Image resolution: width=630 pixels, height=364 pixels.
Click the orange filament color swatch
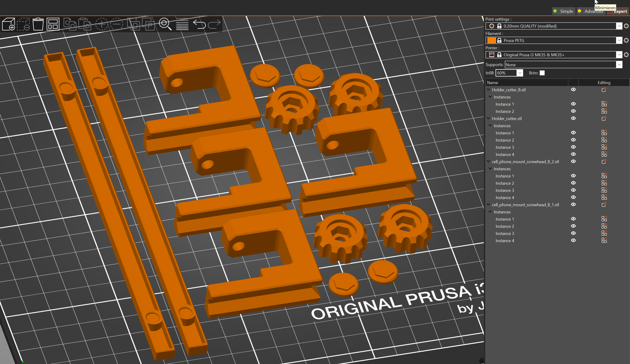[x=491, y=41]
